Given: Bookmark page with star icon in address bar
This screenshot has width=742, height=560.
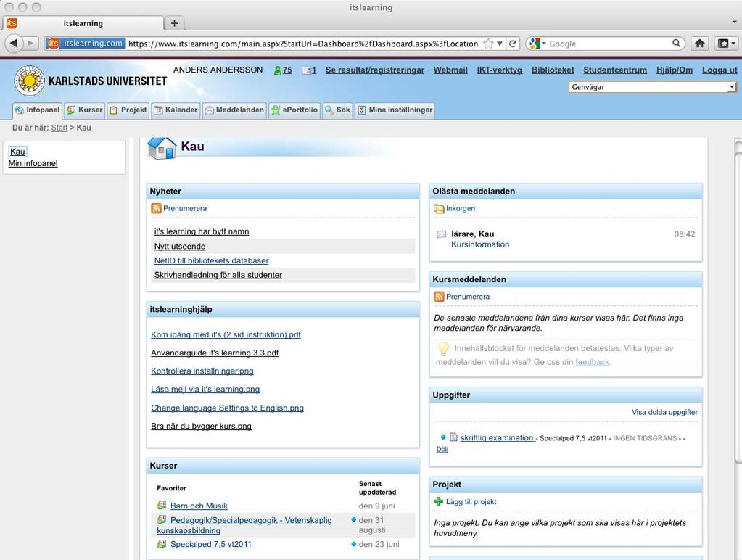Looking at the screenshot, I should [488, 44].
